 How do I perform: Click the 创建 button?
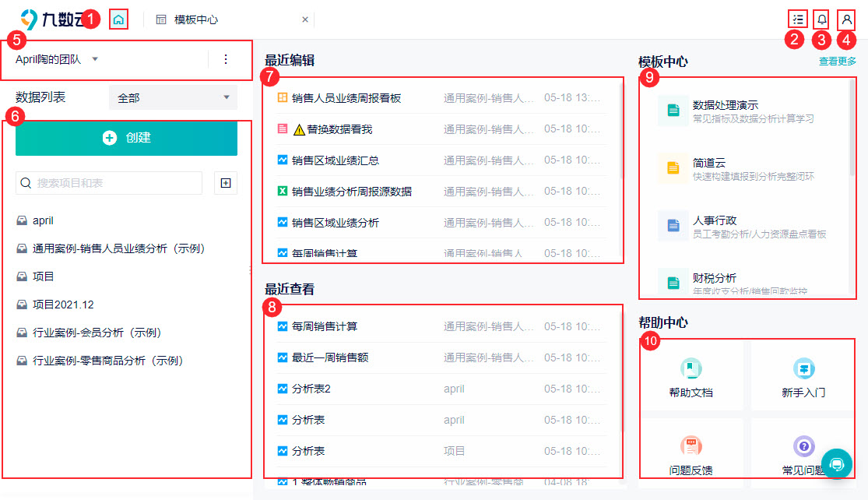pos(126,138)
